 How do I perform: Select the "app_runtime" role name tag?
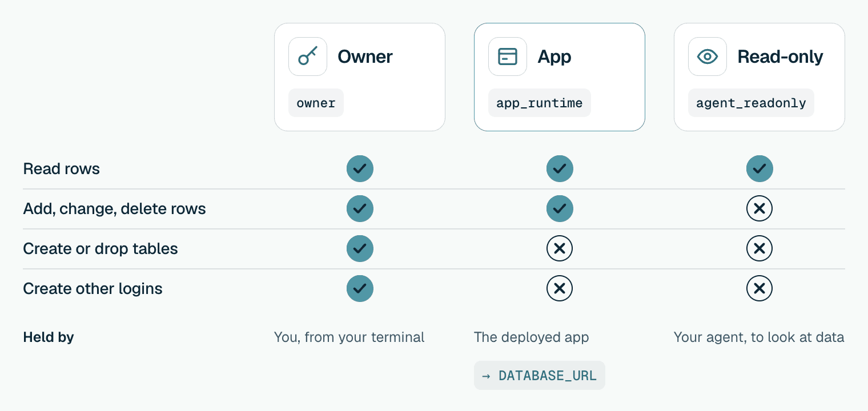coord(540,103)
